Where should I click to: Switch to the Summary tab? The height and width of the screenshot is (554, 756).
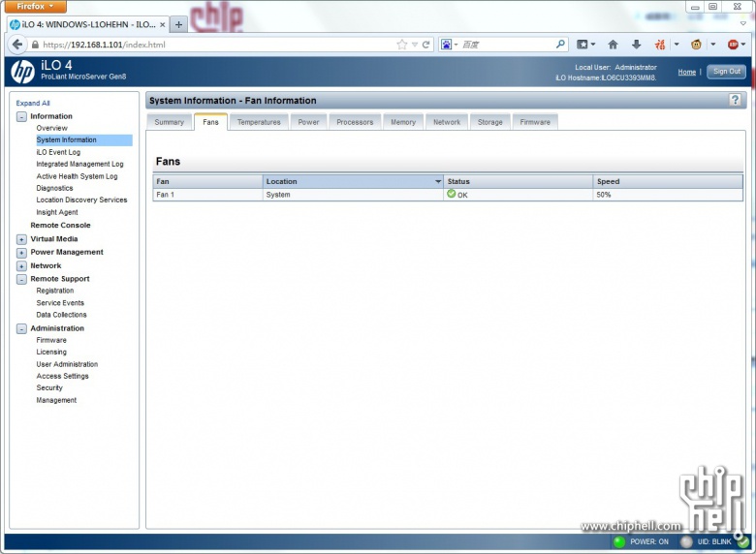pyautogui.click(x=170, y=122)
